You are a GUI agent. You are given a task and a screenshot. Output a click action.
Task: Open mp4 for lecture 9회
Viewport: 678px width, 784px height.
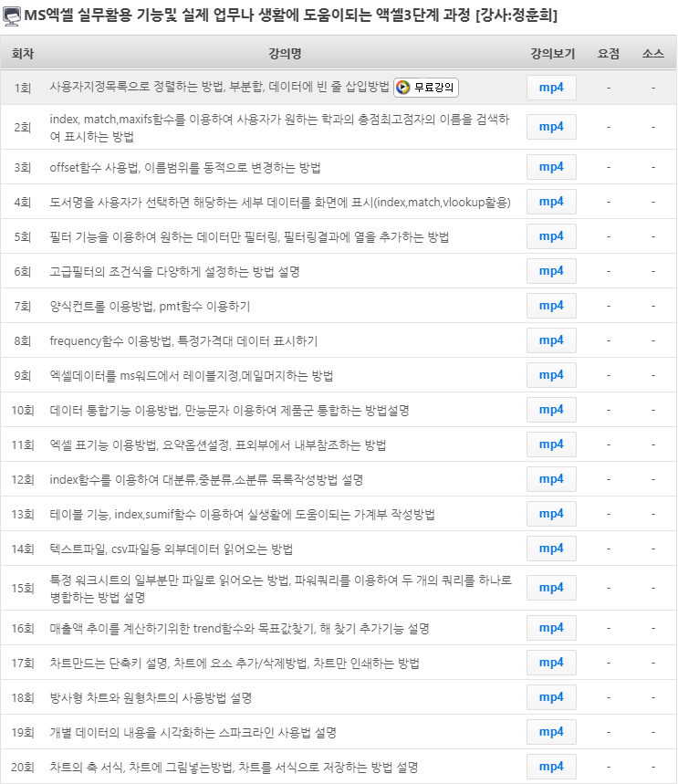[x=551, y=375]
